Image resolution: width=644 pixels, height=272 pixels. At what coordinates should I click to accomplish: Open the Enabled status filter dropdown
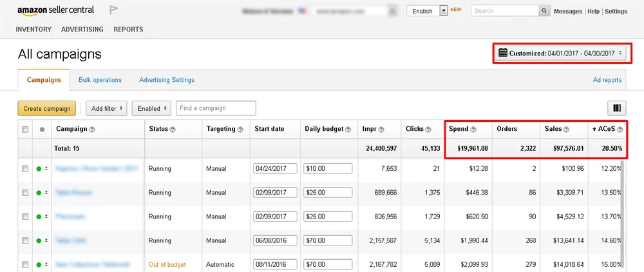click(x=151, y=108)
